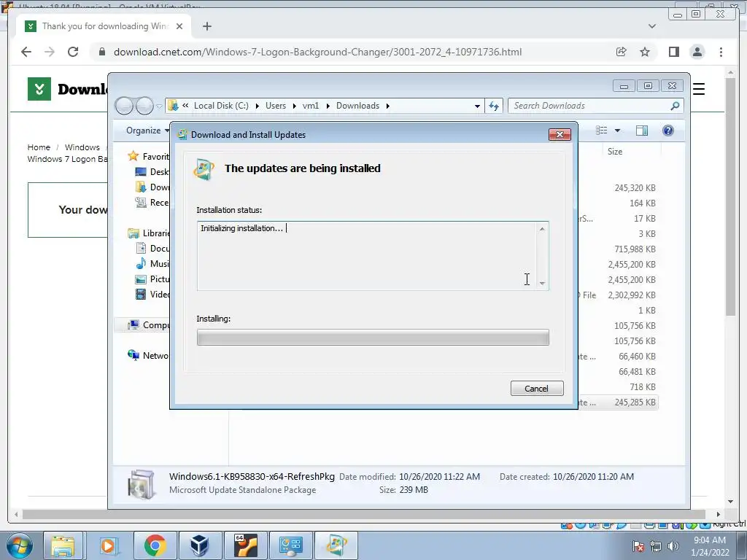The image size is (747, 560).
Task: Click the Windows Start button
Action: [19, 545]
